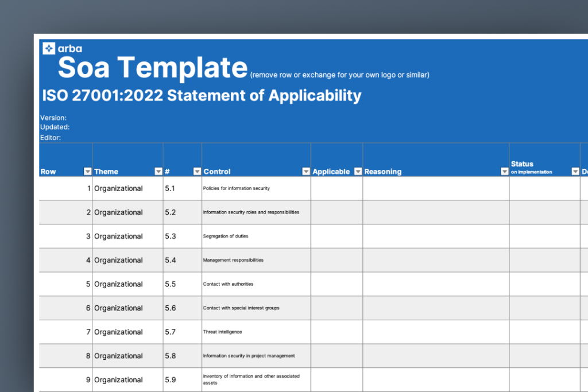This screenshot has width=588, height=392.
Task: Select the ISO 27001:2022 Statement of Applicability heading
Action: coord(202,96)
